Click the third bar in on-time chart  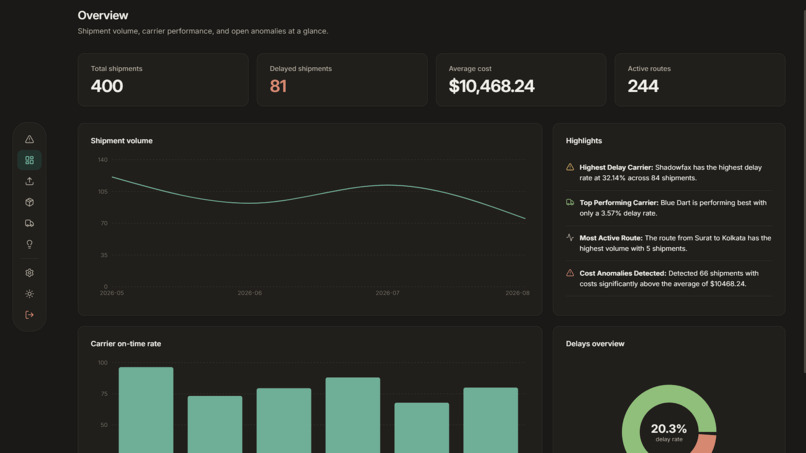[x=284, y=421]
